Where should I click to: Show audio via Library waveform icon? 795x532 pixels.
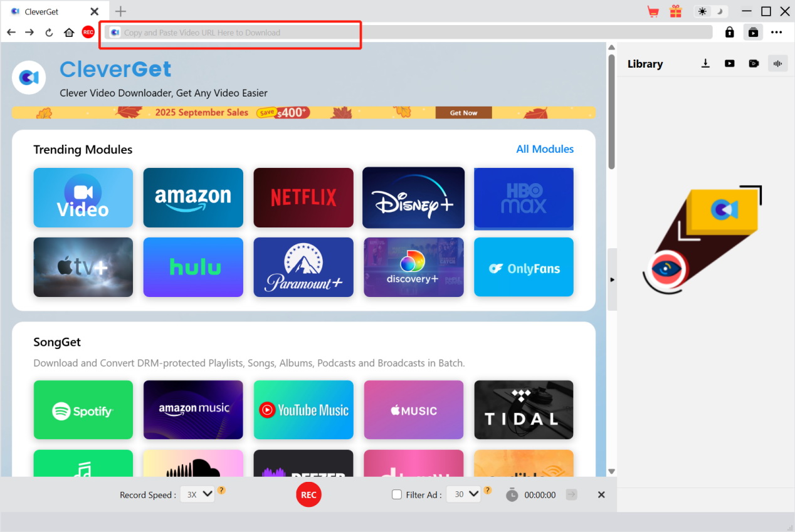pyautogui.click(x=778, y=63)
